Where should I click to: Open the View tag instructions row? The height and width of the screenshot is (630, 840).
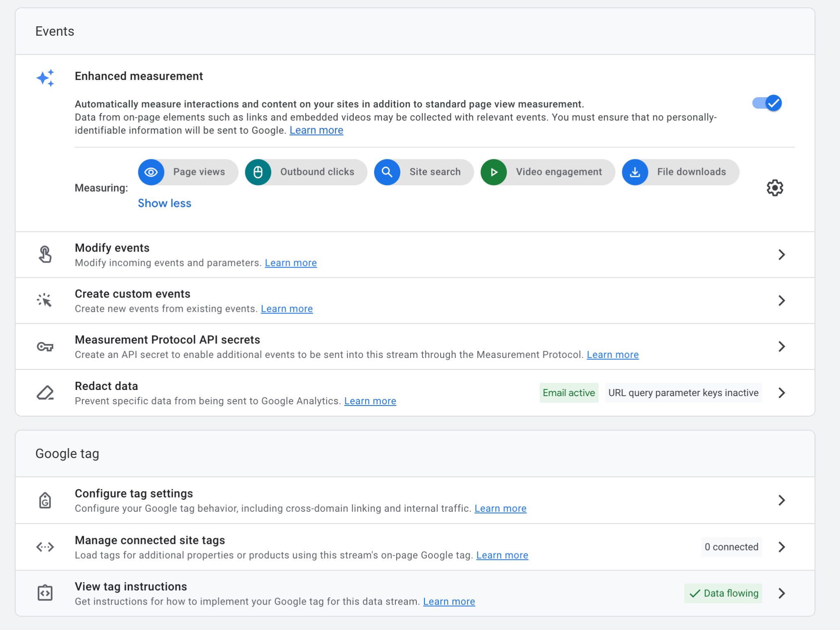pyautogui.click(x=131, y=586)
